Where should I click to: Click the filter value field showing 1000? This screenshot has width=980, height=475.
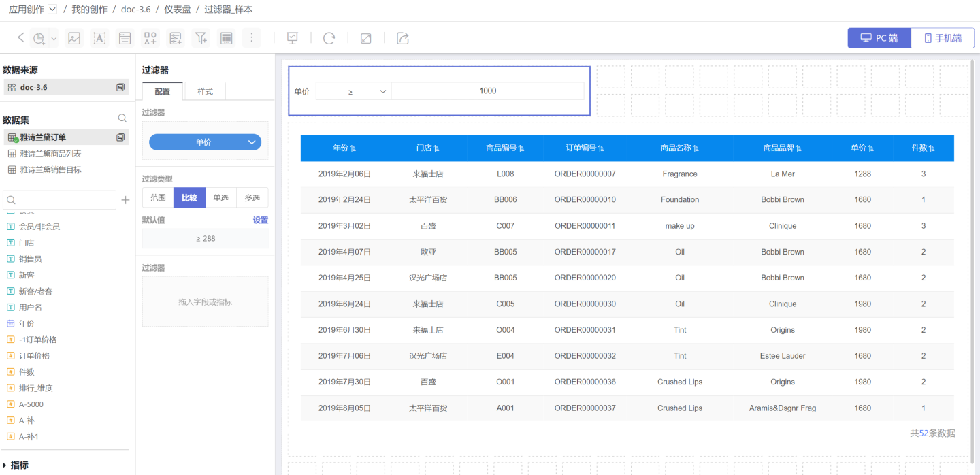tap(487, 91)
